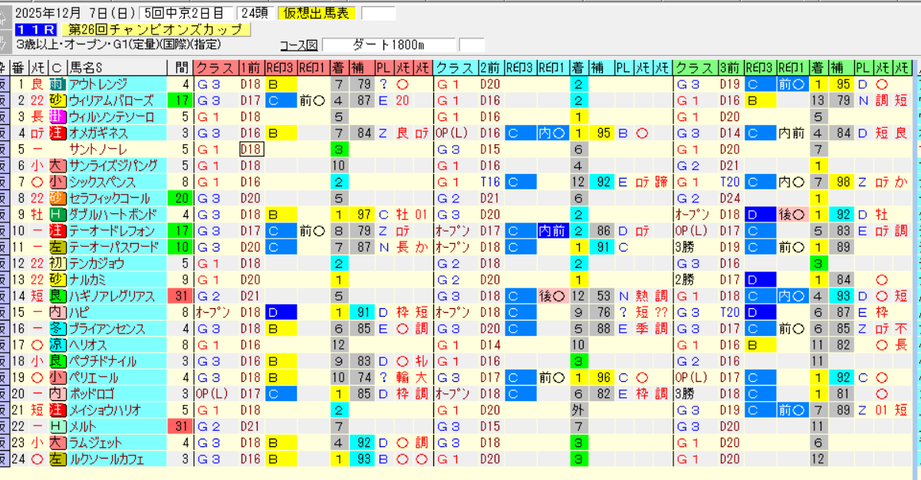Click the blue 11R race number label
Image resolution: width=921 pixels, height=480 pixels.
coord(36,29)
